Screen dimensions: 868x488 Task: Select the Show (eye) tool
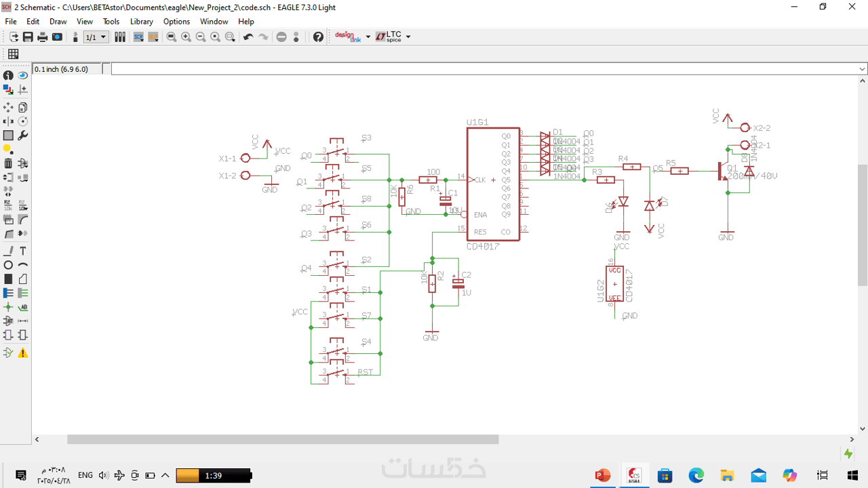tap(22, 75)
